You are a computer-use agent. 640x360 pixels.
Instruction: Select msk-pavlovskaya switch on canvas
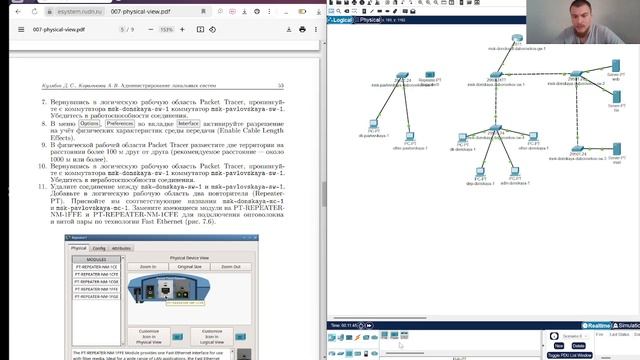[402, 76]
